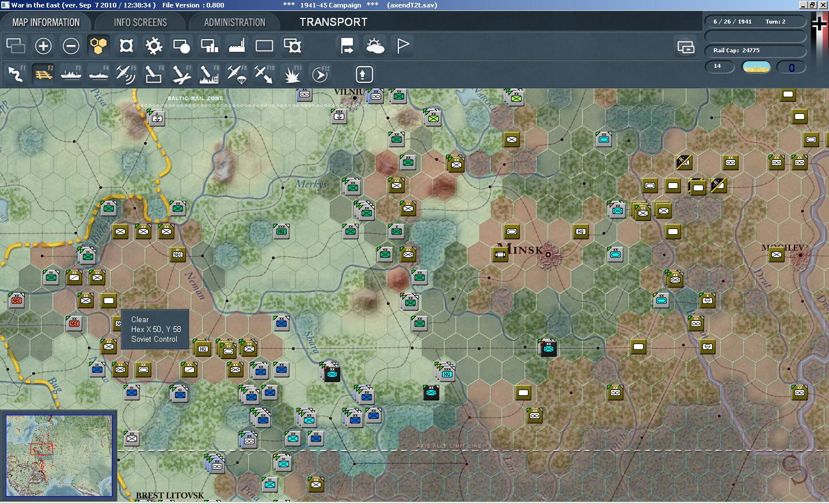Switch to the INFO SCREENS tab
The height and width of the screenshot is (504, 829).
click(140, 22)
